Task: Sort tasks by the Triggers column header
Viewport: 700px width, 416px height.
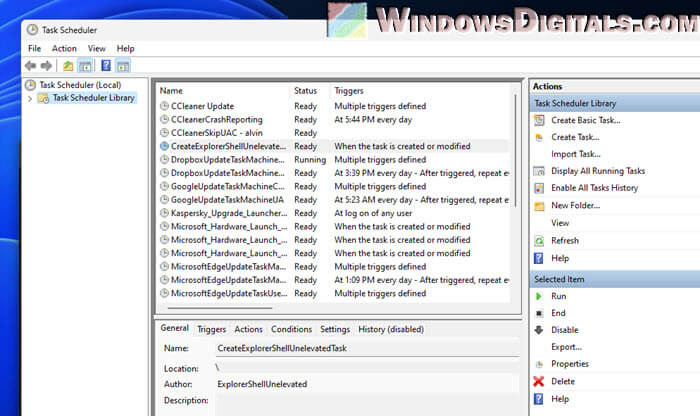Action: click(x=349, y=91)
